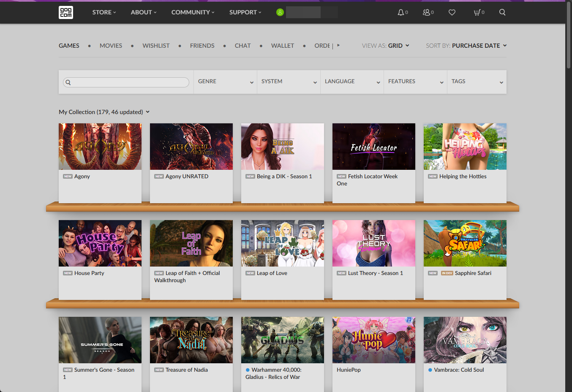Switch to the FRIENDS tab
Viewport: 572px width, 392px height.
tap(202, 46)
